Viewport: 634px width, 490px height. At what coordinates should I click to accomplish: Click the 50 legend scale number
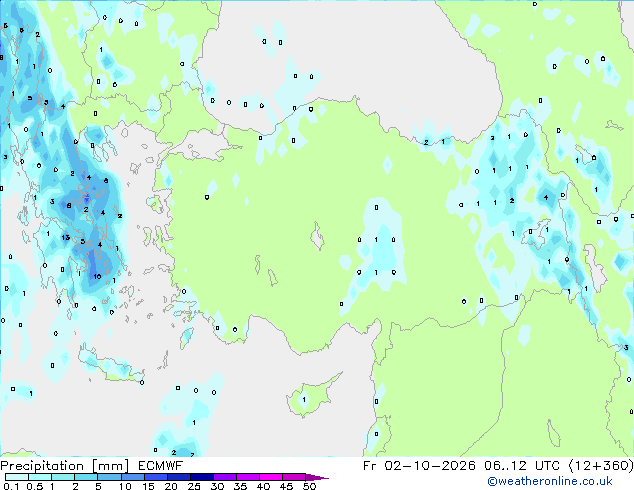point(310,486)
